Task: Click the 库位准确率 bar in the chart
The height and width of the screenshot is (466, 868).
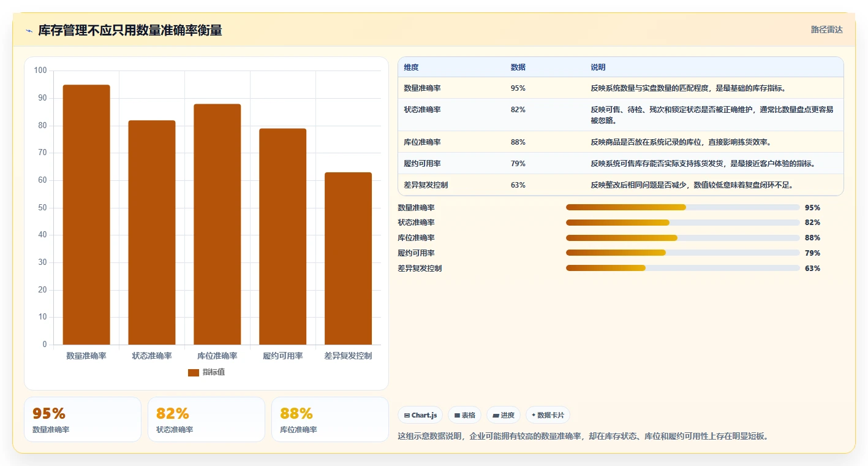Action: [x=217, y=224]
